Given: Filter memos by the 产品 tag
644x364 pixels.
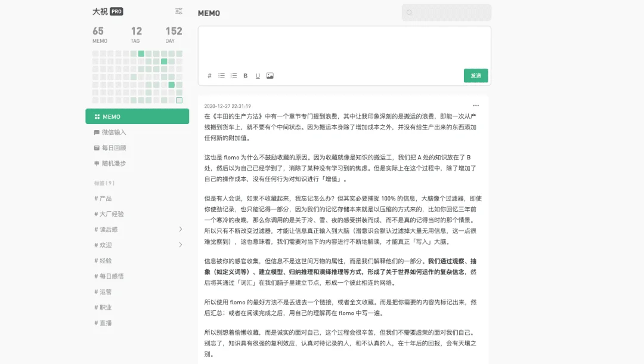Looking at the screenshot, I should tap(106, 198).
